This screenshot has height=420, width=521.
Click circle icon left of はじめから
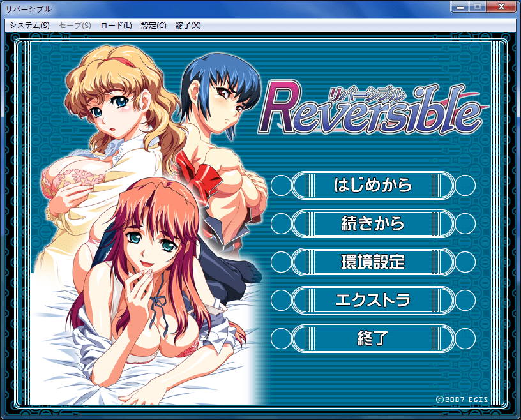click(281, 185)
